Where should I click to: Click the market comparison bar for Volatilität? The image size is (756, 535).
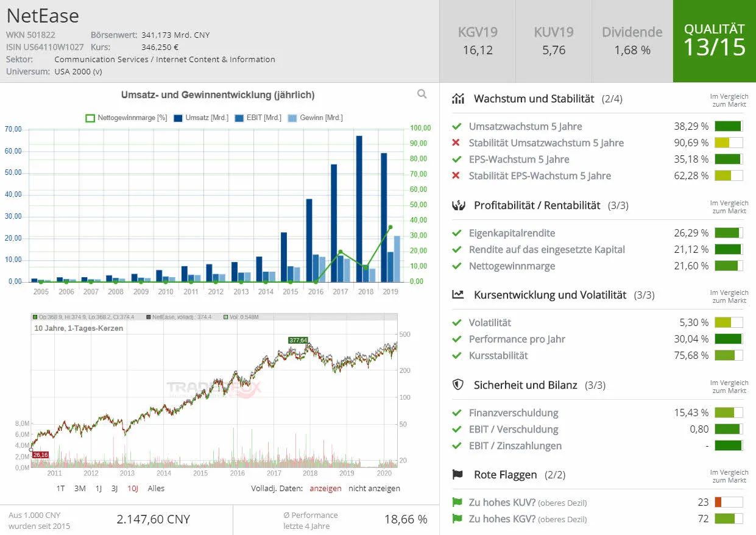click(x=729, y=323)
